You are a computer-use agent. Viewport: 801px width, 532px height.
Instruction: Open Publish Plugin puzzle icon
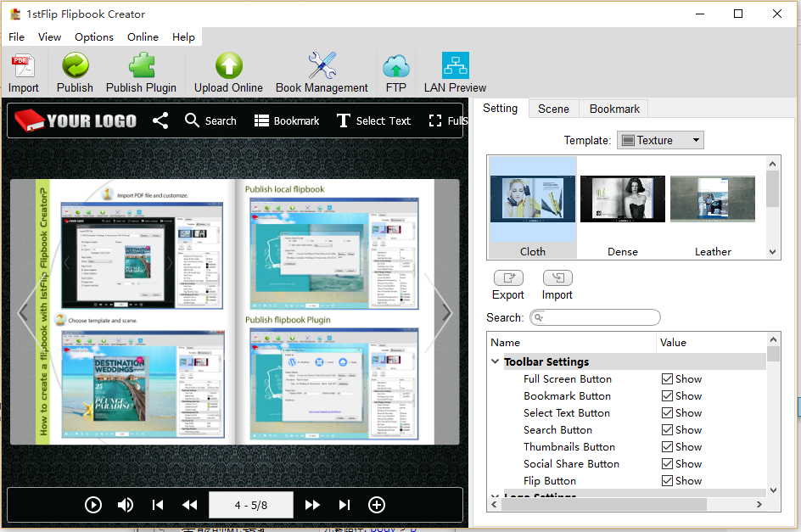[141, 66]
